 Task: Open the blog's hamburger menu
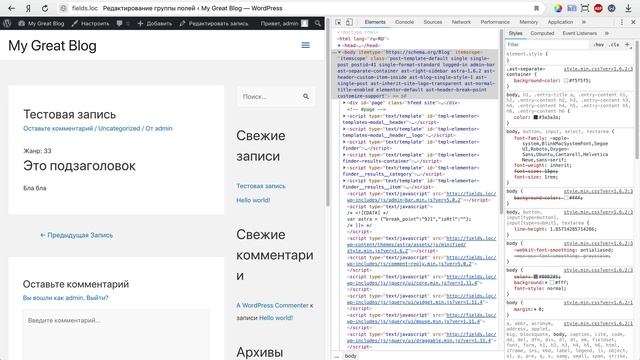click(x=305, y=45)
